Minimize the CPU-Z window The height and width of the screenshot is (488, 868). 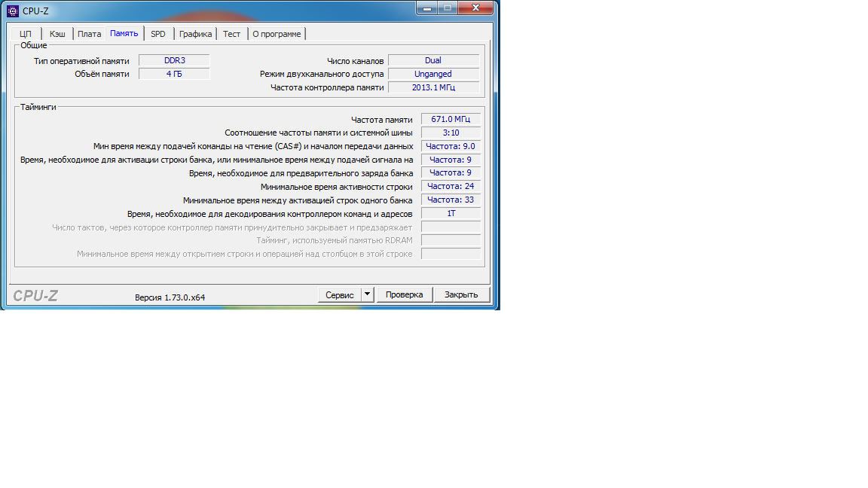coord(426,8)
